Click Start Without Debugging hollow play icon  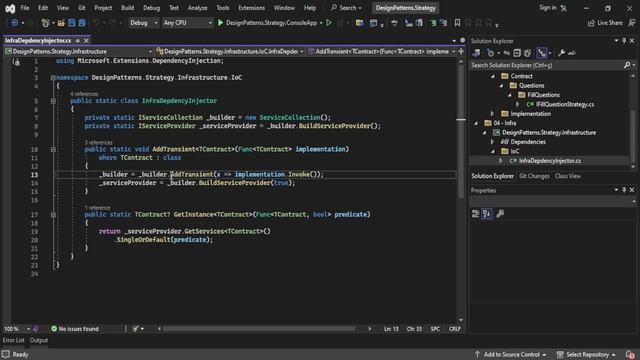[329, 23]
